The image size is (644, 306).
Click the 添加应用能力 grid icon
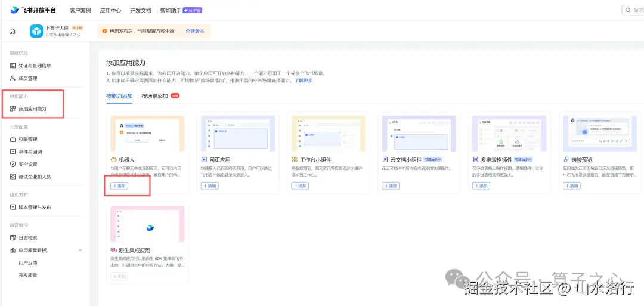click(13, 109)
